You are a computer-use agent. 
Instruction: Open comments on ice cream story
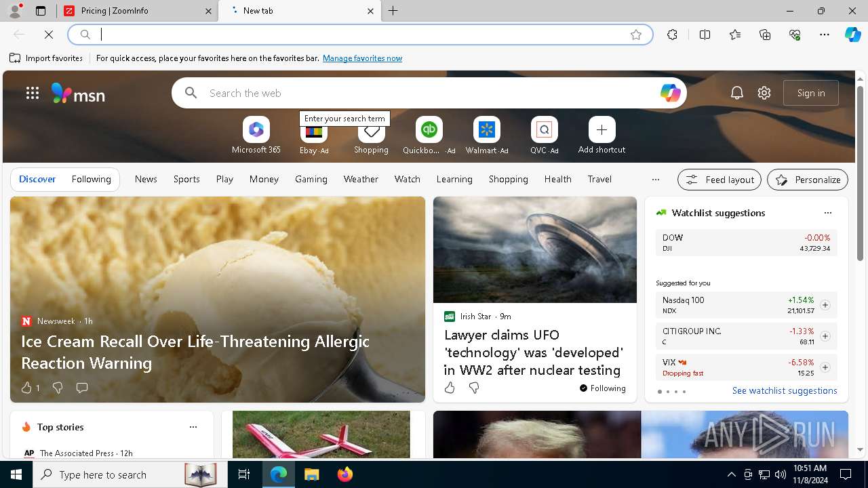point(82,388)
